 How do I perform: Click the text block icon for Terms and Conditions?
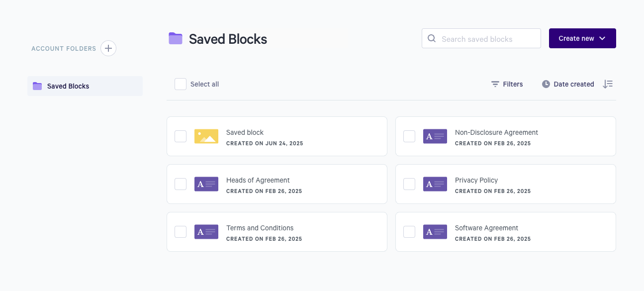pos(206,232)
